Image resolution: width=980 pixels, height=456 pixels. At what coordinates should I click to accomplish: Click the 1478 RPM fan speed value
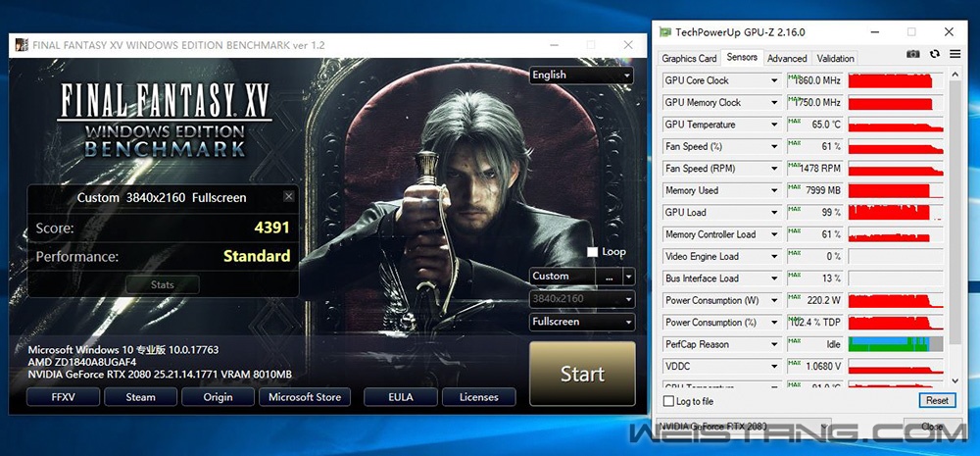(820, 169)
